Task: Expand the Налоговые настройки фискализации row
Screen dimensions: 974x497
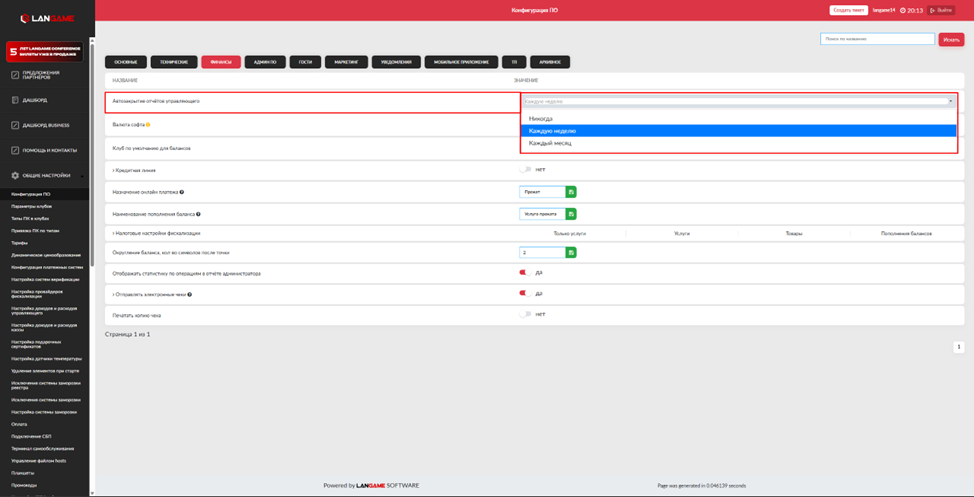Action: 157,233
